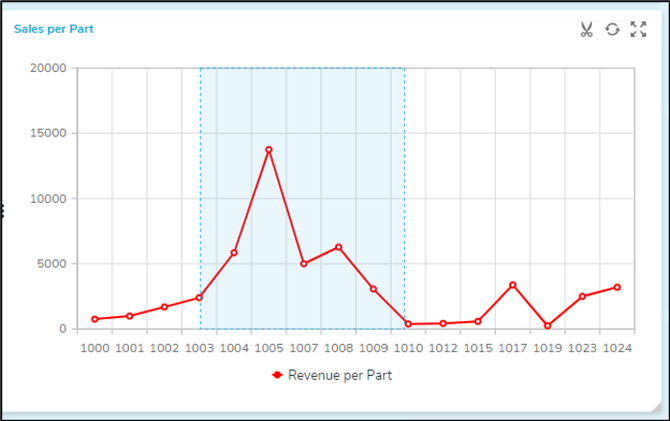This screenshot has height=421, width=670.
Task: Click the data point for part 1003
Action: pos(199,297)
